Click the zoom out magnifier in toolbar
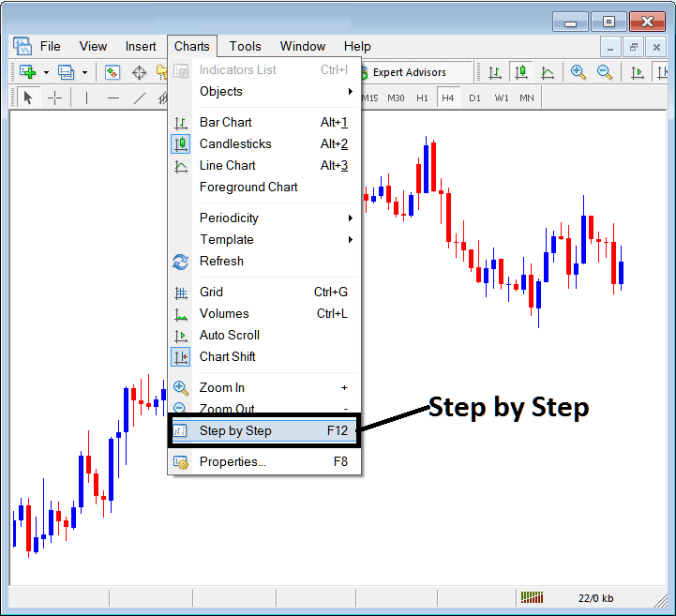This screenshot has height=616, width=676. (x=605, y=72)
